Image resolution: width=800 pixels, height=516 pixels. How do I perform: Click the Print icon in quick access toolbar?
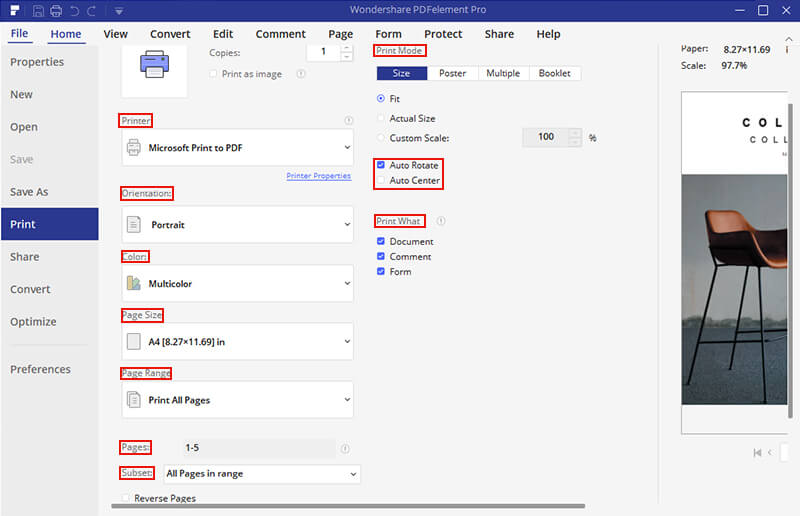56,11
